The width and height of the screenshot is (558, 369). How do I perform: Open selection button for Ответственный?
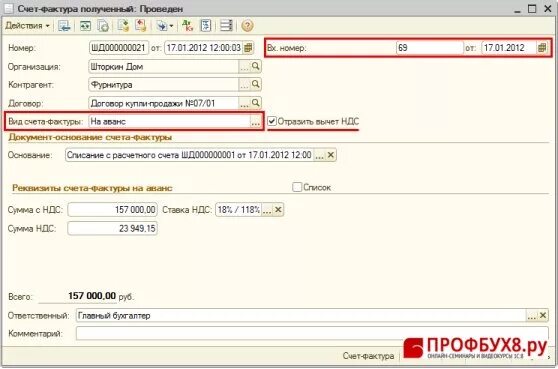[x=532, y=315]
